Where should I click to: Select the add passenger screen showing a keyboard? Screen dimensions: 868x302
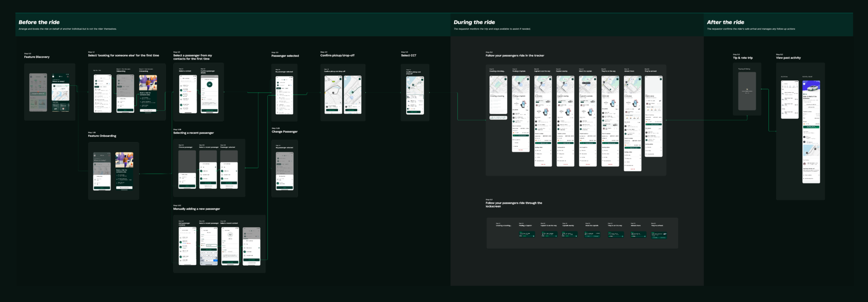(x=209, y=246)
